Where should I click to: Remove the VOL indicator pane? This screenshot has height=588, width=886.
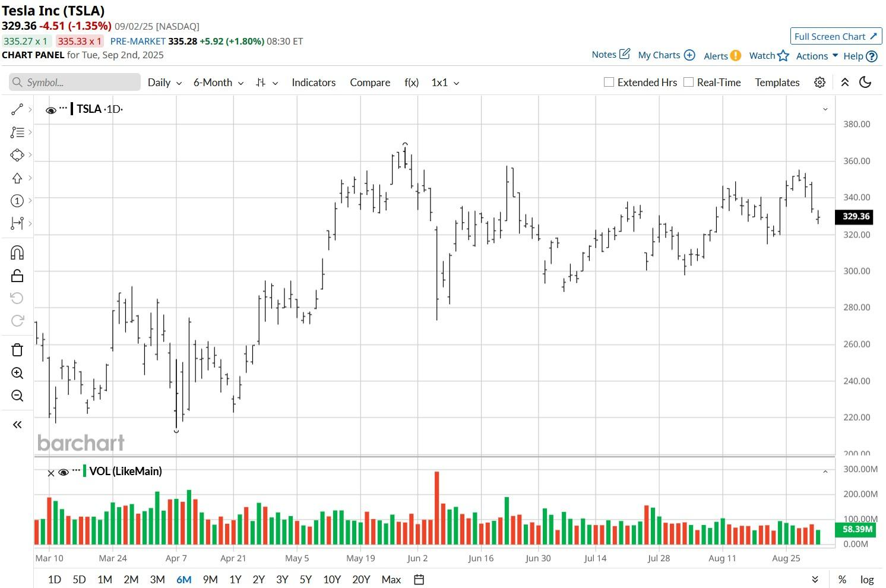tap(51, 473)
